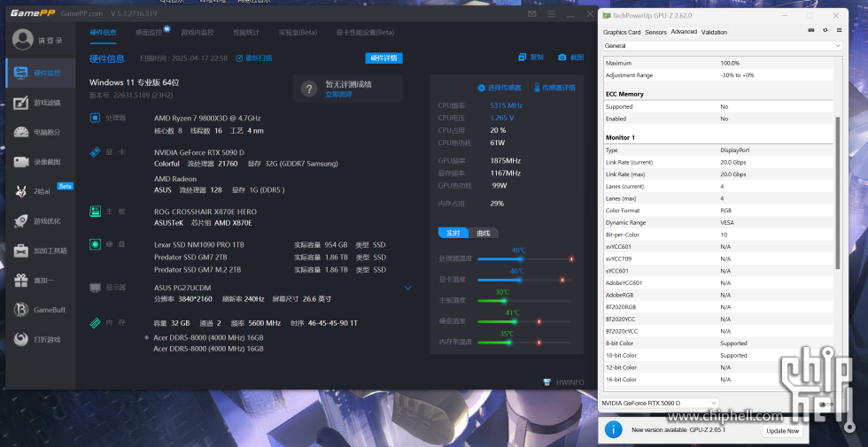Screen dimensions: 868x447
Task: Click the HWINFO icon at bottom
Action: pos(547,381)
